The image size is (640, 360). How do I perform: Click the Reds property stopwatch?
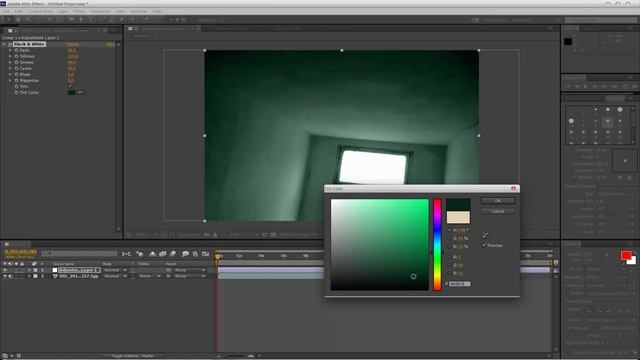pyautogui.click(x=16, y=50)
